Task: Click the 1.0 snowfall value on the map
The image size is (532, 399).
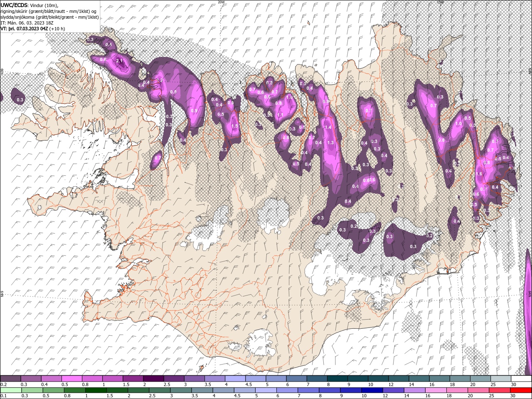Action: [x=459, y=123]
